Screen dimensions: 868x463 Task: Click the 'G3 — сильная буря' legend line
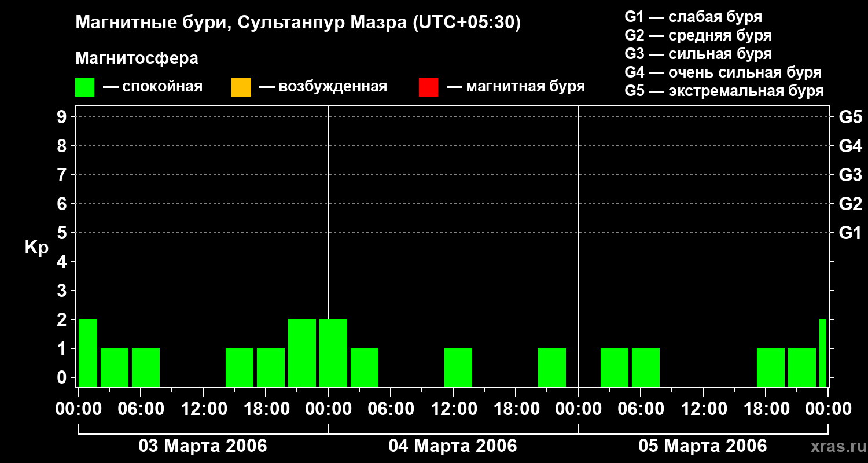[698, 54]
